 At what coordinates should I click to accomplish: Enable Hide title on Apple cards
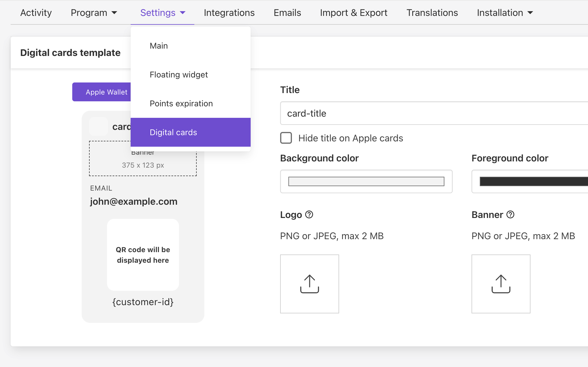(x=285, y=138)
